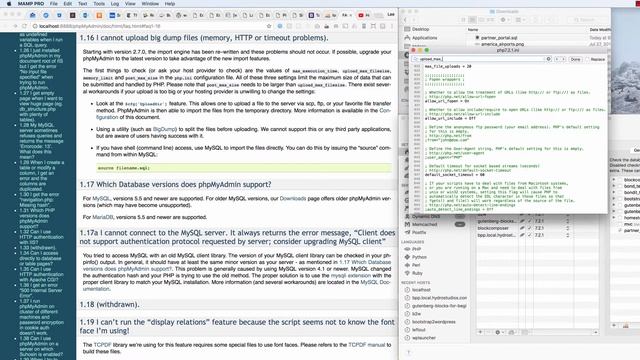Select partner_portal.sql in Finder
This screenshot has height=360, width=640.
coord(499,38)
